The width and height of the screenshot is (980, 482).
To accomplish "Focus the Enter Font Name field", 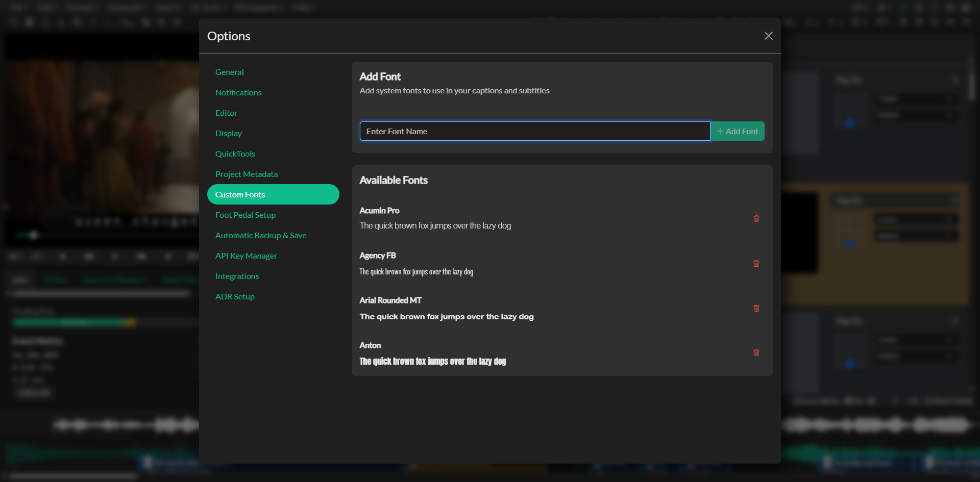I will [535, 131].
